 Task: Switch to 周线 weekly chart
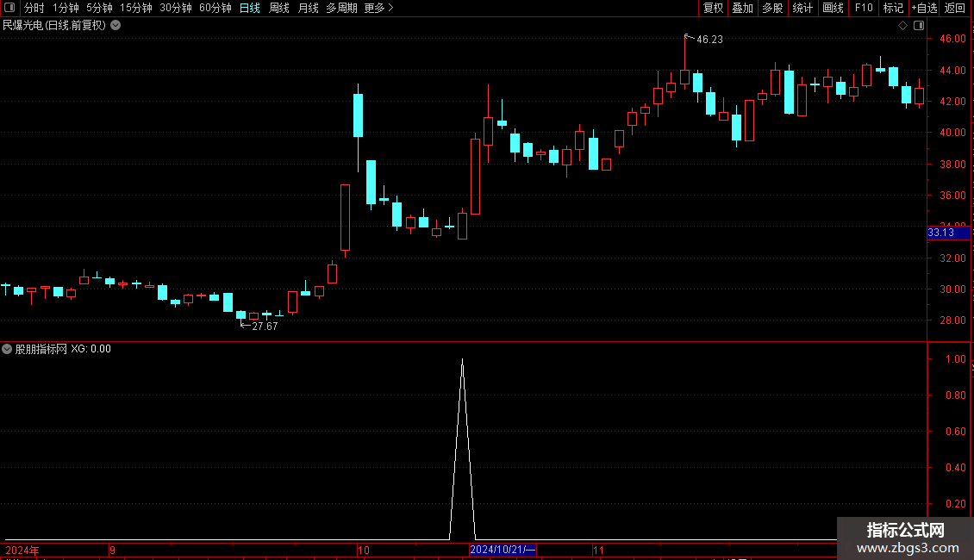tap(279, 8)
